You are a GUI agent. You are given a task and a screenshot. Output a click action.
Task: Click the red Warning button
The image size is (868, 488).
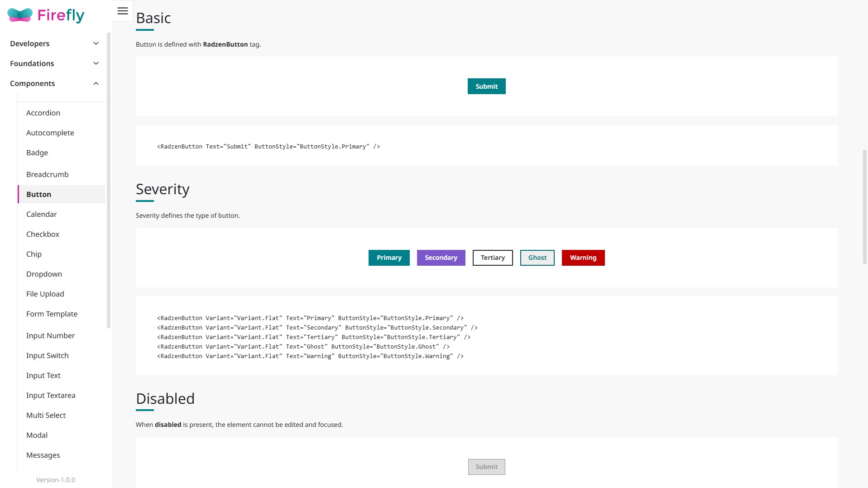click(583, 258)
